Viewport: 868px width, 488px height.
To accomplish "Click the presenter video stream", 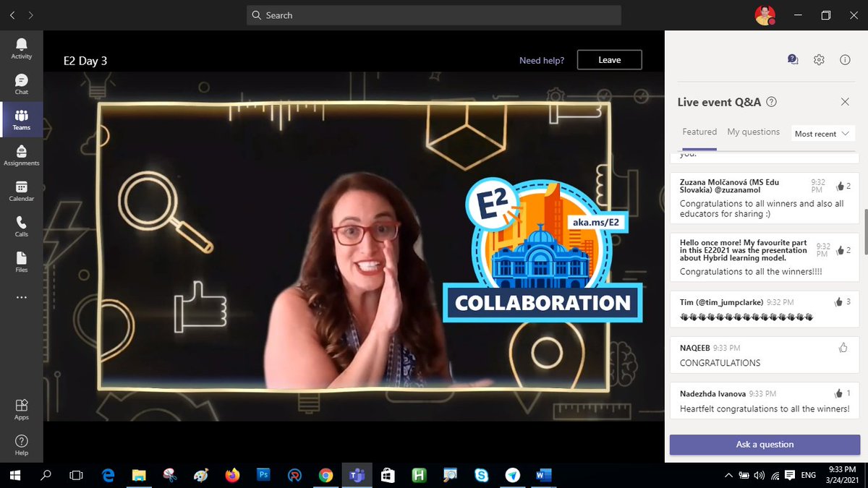I will point(354,247).
